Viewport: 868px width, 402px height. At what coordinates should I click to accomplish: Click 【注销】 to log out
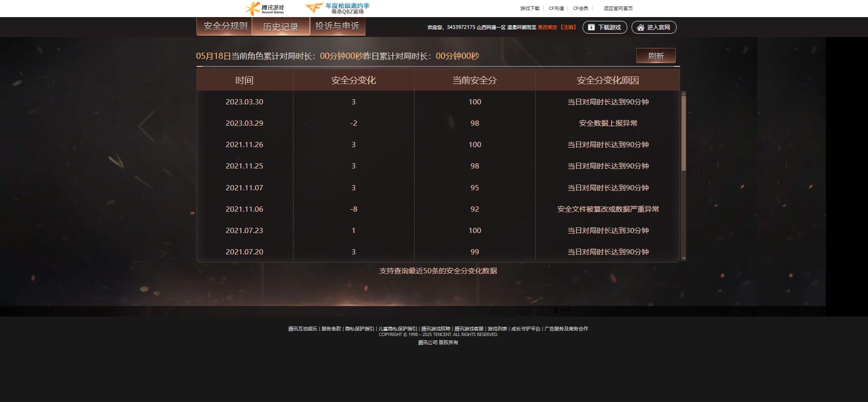pos(567,28)
